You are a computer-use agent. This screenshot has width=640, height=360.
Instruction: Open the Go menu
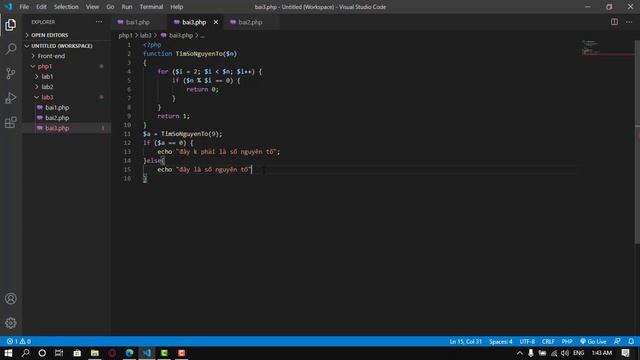[110, 7]
